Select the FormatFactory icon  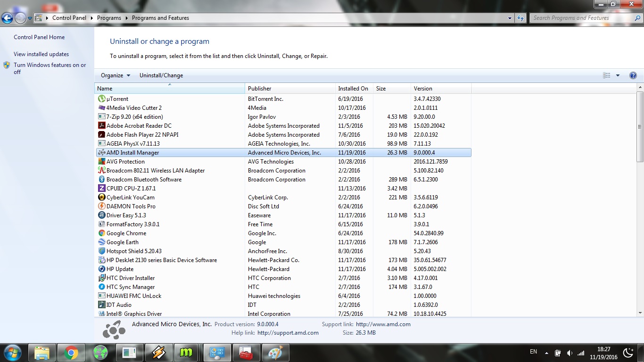click(x=101, y=224)
